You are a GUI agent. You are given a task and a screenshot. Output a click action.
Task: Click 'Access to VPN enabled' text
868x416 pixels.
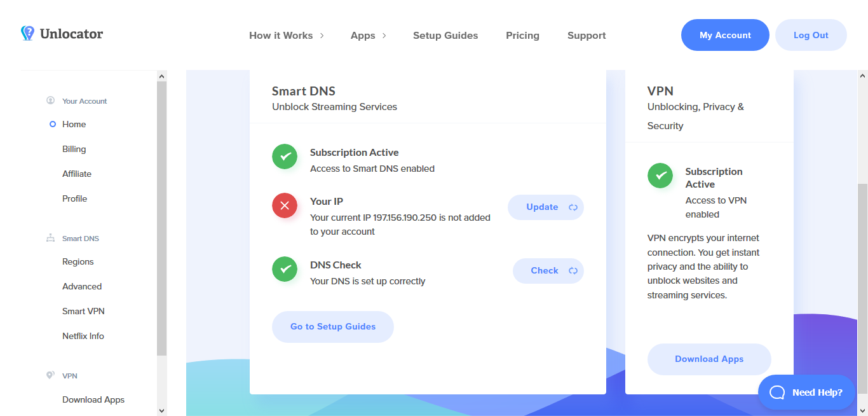coord(716,207)
